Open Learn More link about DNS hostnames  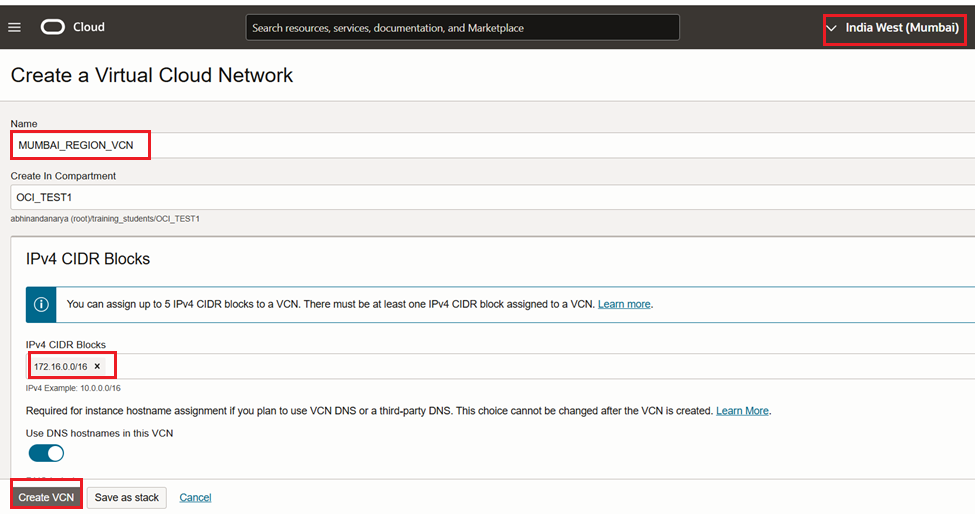742,411
